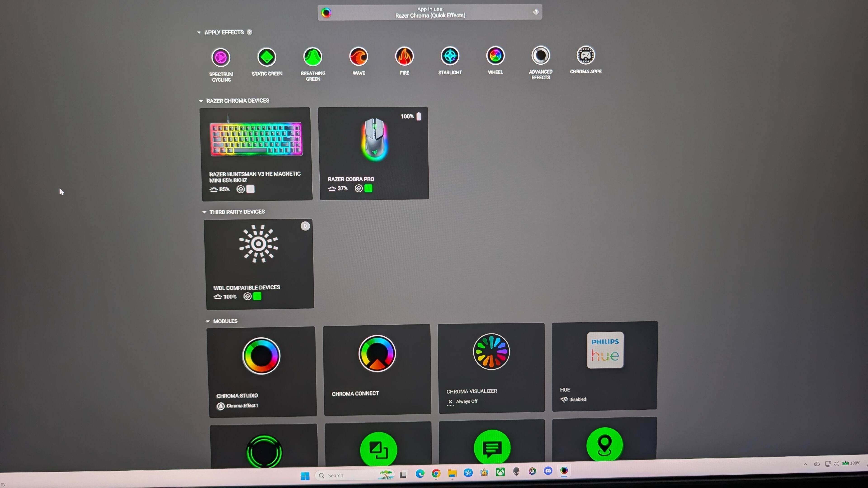Open Chroma Apps
The image size is (868, 488).
586,60
